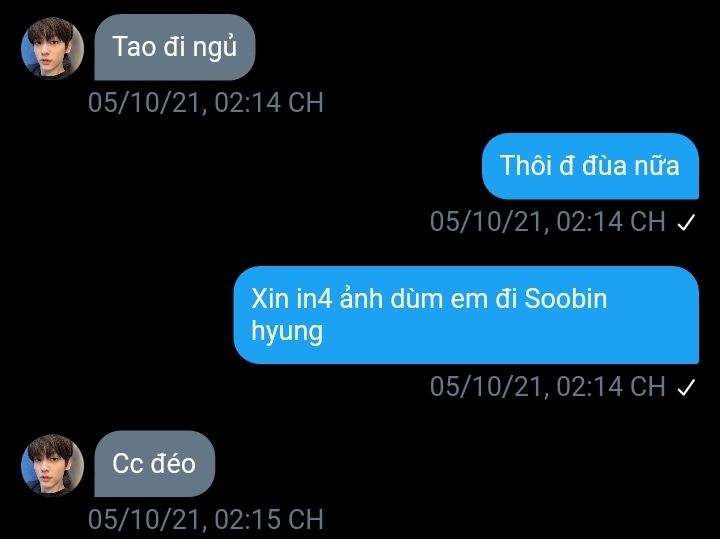Open the sender's avatar beside "Cc đéo"
720x539 pixels.
52,465
